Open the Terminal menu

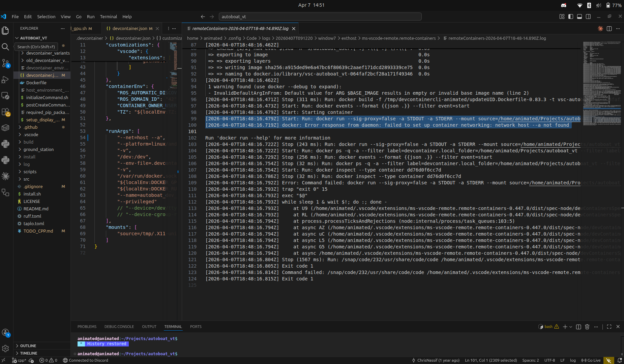(x=108, y=17)
